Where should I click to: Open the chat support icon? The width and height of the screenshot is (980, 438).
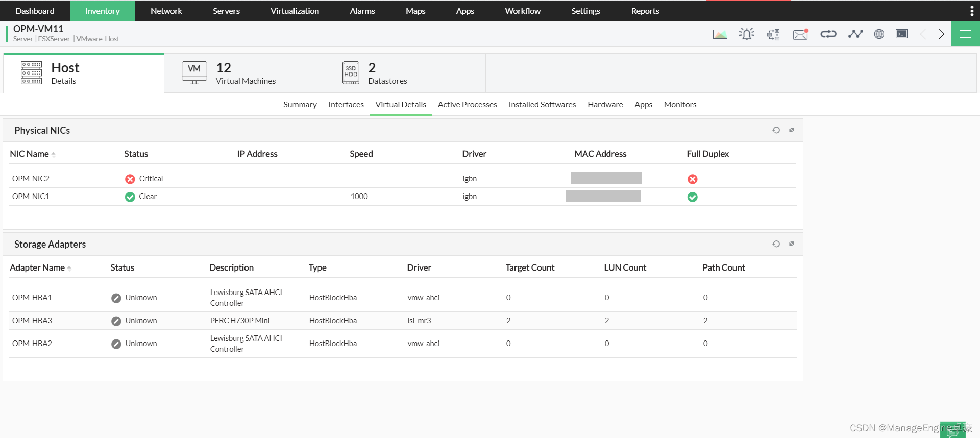pyautogui.click(x=952, y=430)
